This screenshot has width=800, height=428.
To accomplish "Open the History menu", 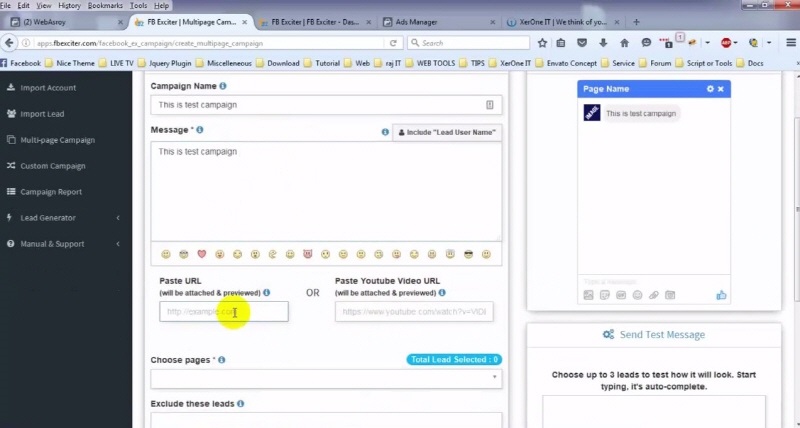I will [x=69, y=6].
